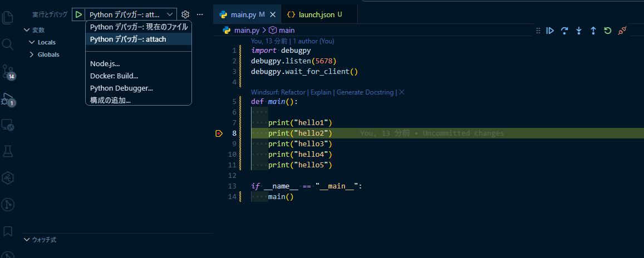Dismiss the Windsurf code lens with X
This screenshot has width=644, height=258.
[x=402, y=92]
